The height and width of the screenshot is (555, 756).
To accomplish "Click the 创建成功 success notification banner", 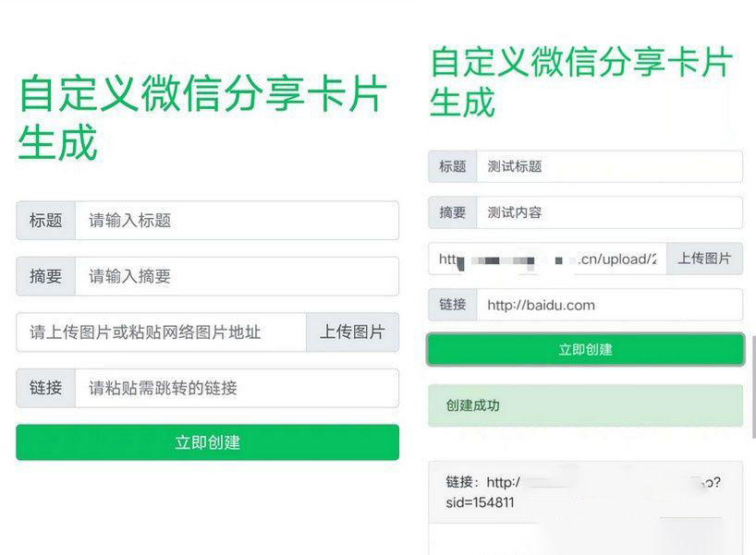I will [587, 405].
